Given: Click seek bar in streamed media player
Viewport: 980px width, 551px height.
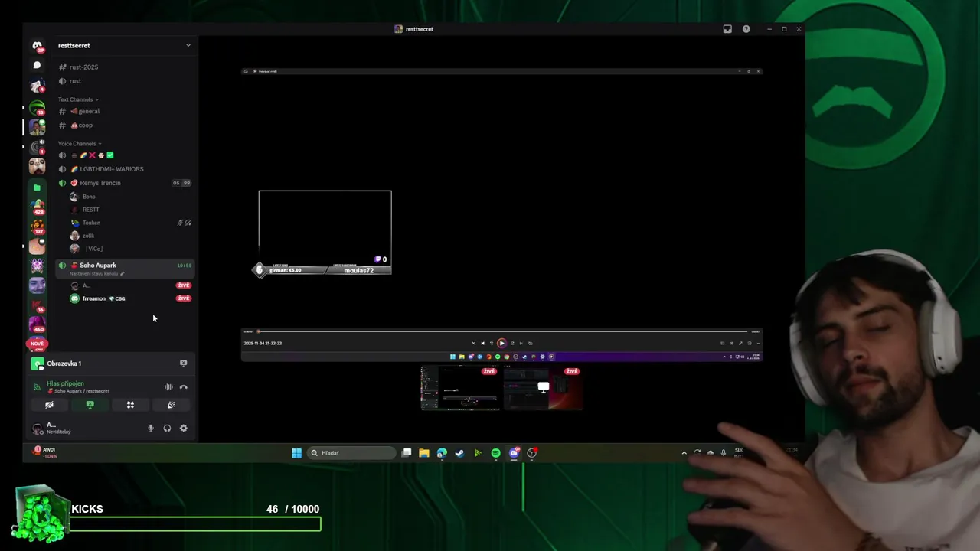Looking at the screenshot, I should [x=501, y=331].
